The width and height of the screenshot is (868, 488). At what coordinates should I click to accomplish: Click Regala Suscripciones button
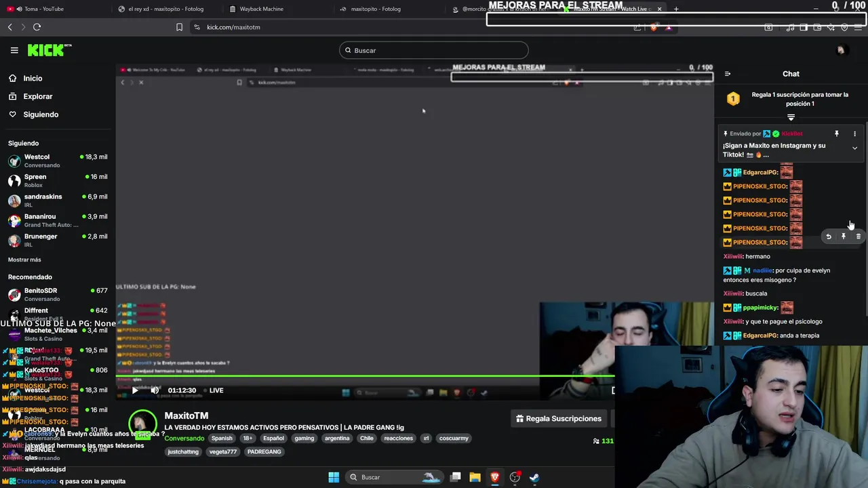(558, 419)
